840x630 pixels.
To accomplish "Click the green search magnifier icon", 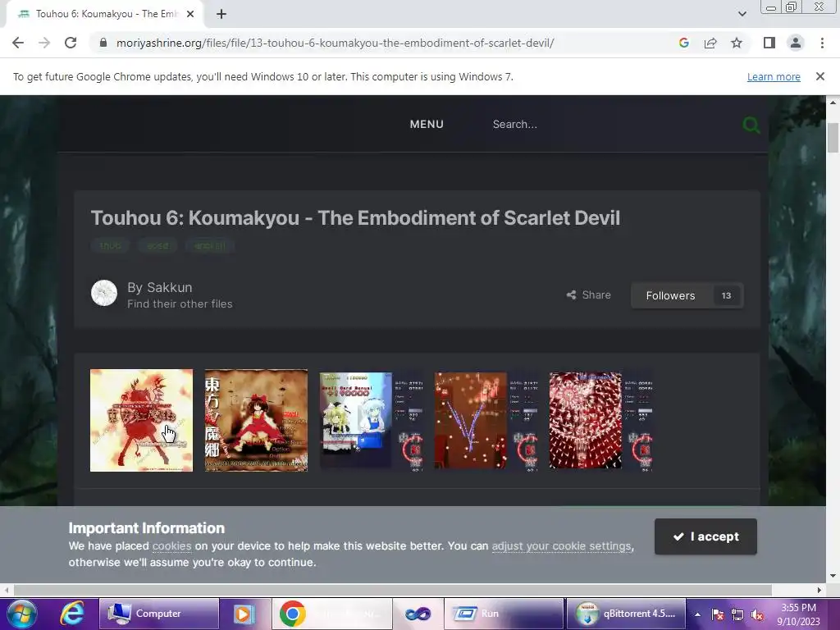I will [x=751, y=126].
